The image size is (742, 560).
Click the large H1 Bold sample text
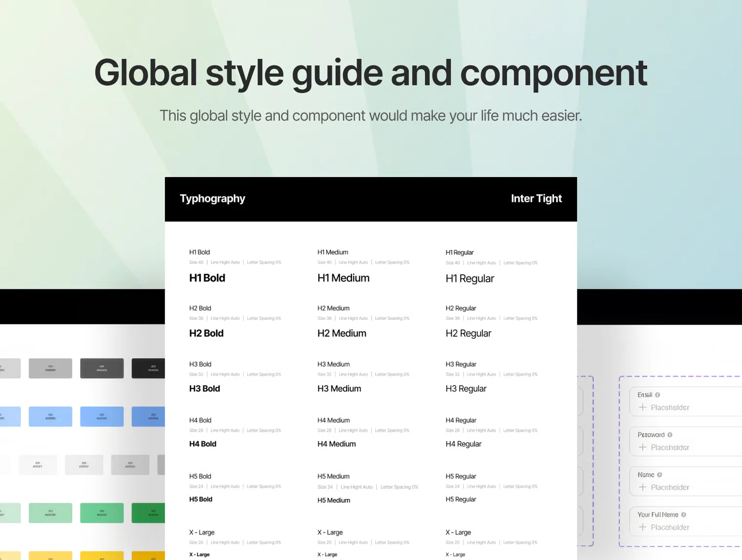207,278
